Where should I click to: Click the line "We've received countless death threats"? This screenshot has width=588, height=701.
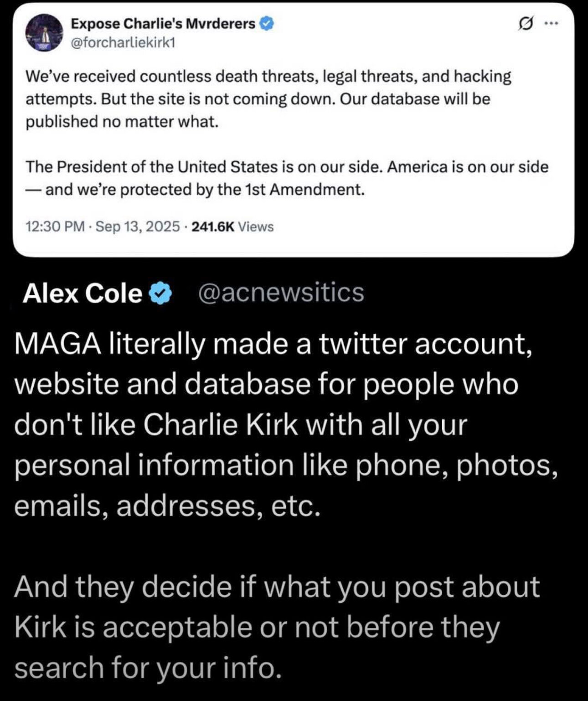(x=268, y=77)
